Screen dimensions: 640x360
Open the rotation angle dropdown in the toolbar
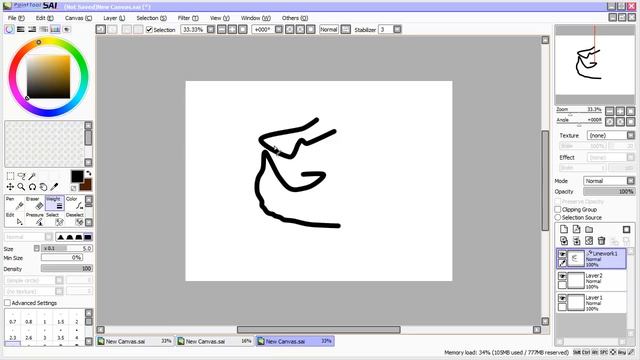(x=279, y=29)
